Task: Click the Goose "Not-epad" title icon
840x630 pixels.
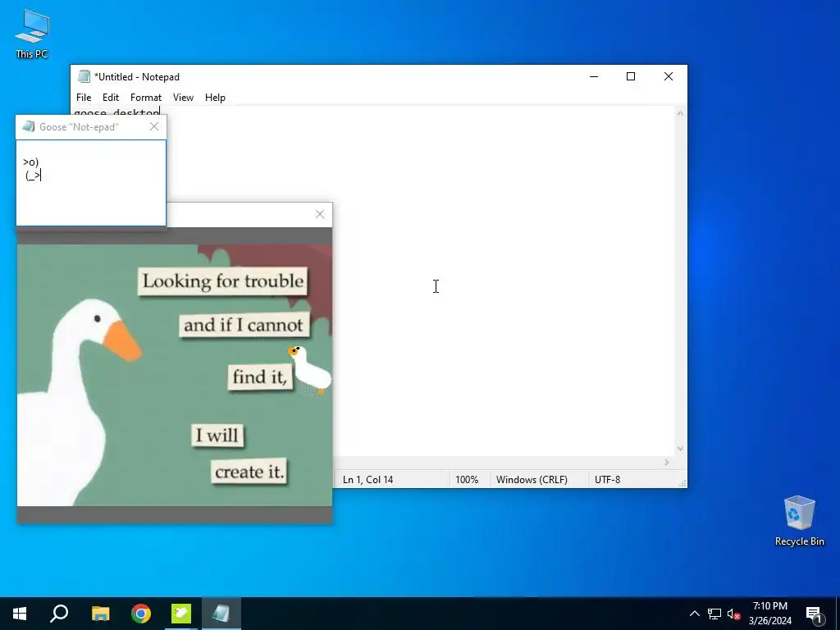Action: point(29,127)
